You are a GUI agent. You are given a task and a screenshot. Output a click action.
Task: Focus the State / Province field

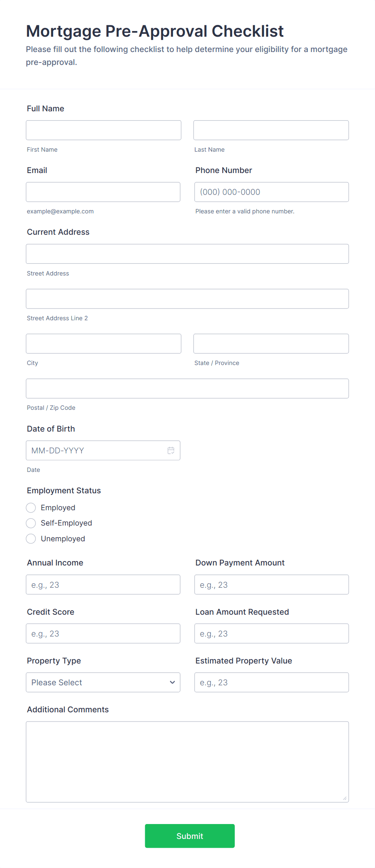(271, 343)
